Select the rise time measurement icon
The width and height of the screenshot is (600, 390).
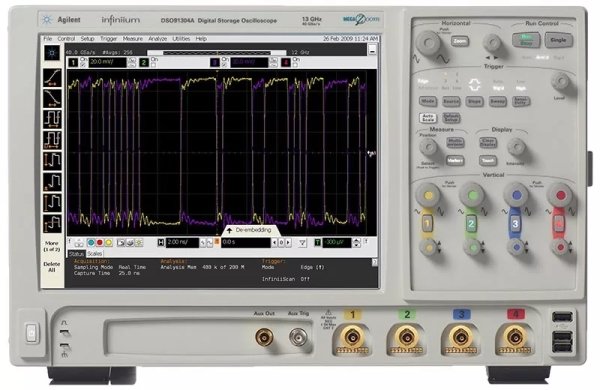coord(52,78)
